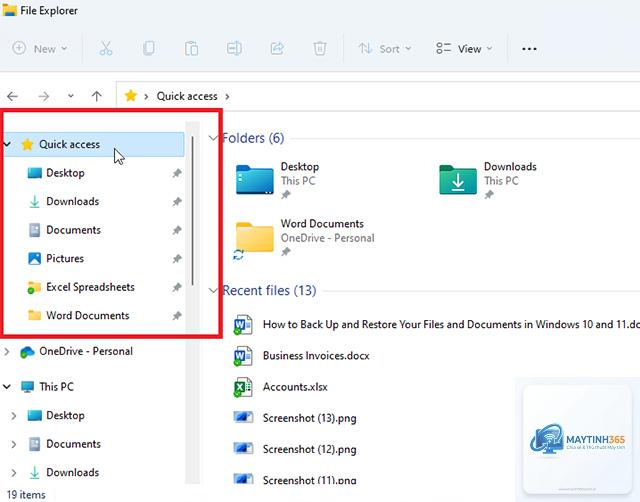Open the View dropdown menu
640x502 pixels.
pyautogui.click(x=464, y=49)
